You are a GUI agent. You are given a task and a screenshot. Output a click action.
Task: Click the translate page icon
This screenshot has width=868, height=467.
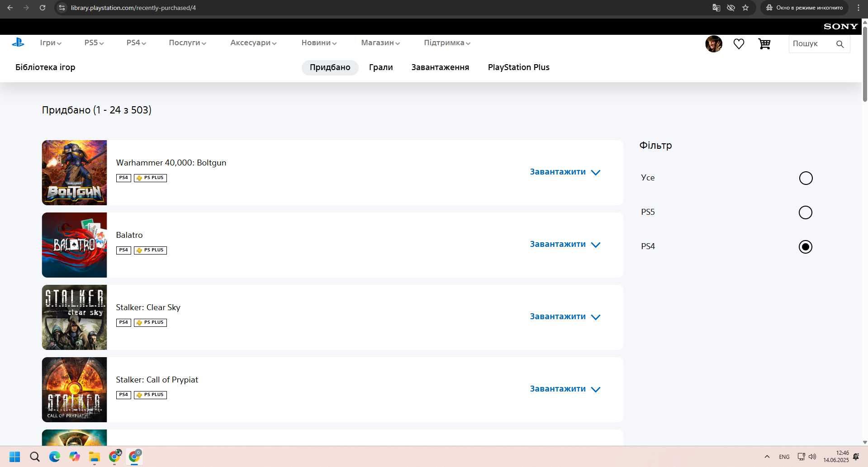point(716,8)
